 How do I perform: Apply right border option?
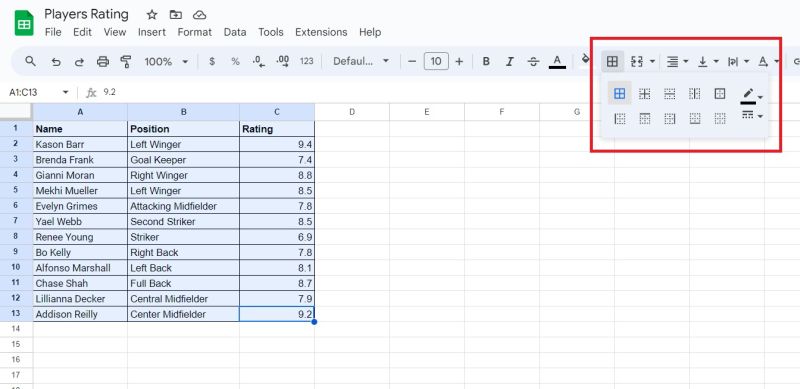point(670,119)
